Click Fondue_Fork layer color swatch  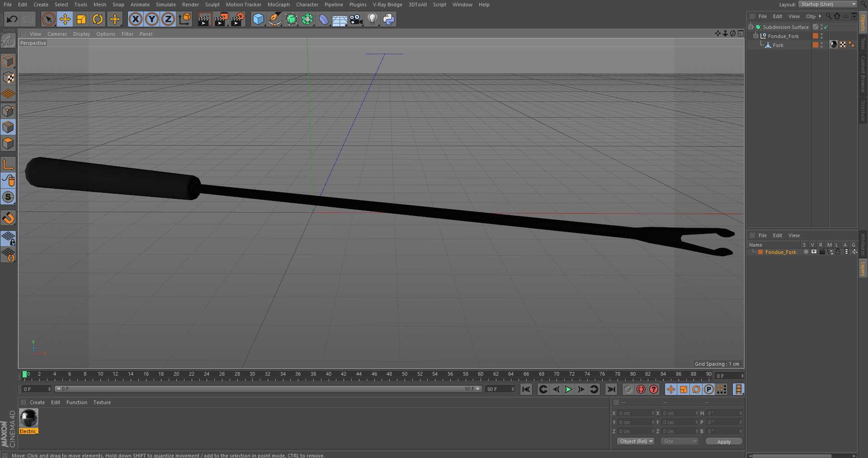[760, 252]
